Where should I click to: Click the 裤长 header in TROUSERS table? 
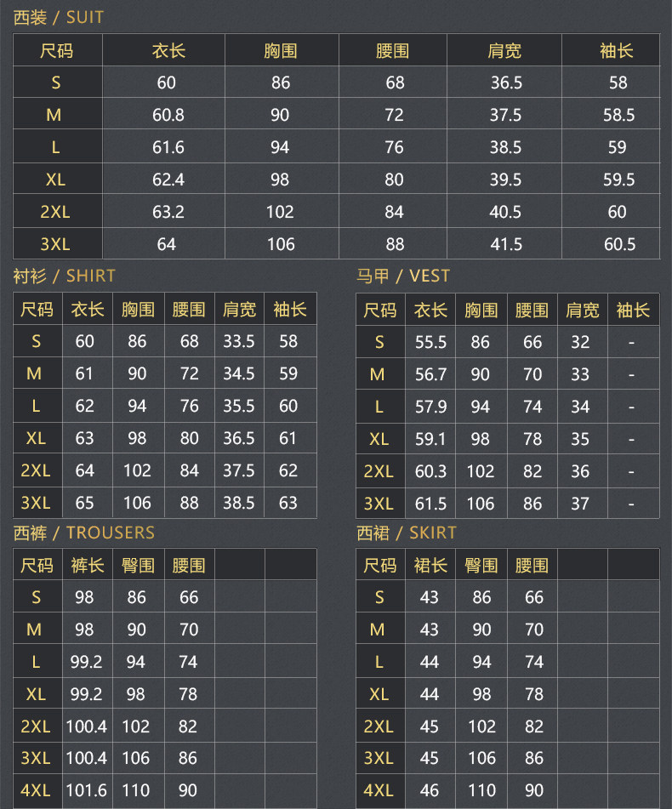[x=87, y=565]
